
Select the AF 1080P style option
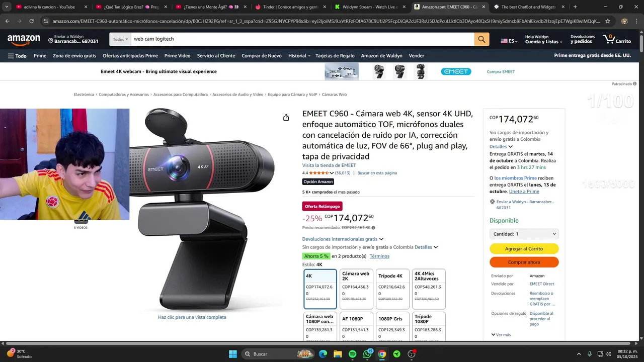point(357,326)
